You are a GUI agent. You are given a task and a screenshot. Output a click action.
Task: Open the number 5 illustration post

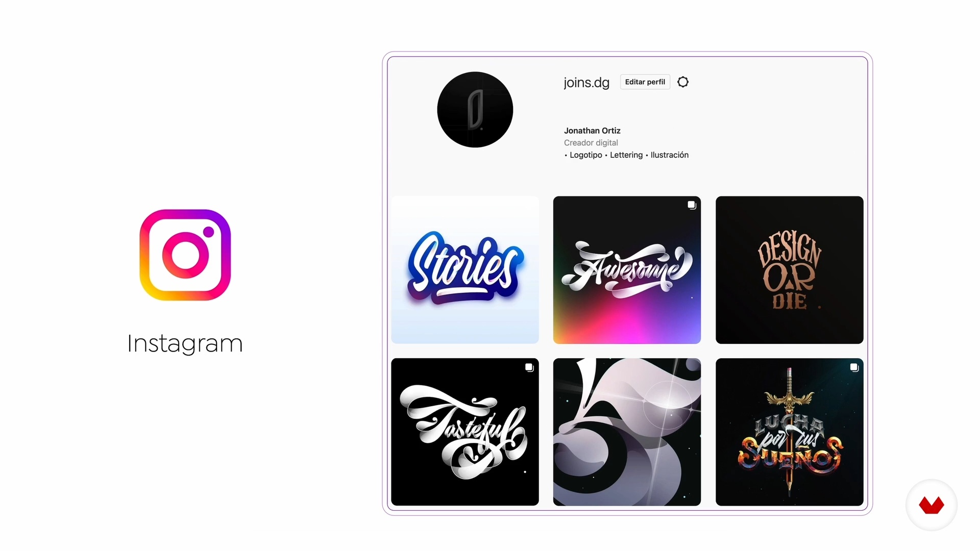(x=627, y=432)
